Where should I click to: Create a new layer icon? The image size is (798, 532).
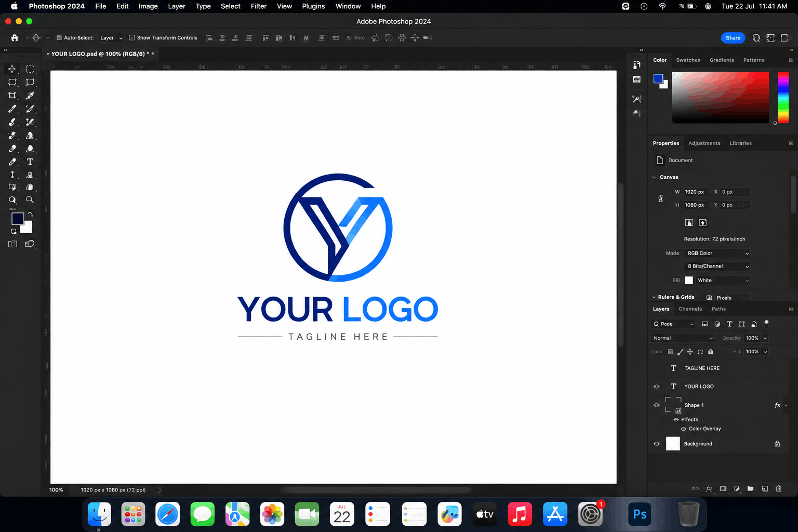tap(765, 488)
